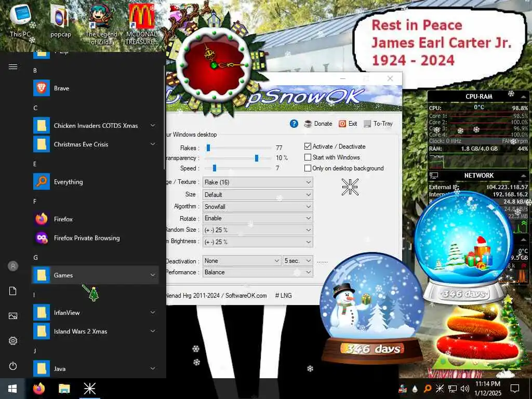Open the Algorithm dropdown showing Snowfall
This screenshot has height=399, width=532.
pyautogui.click(x=258, y=207)
